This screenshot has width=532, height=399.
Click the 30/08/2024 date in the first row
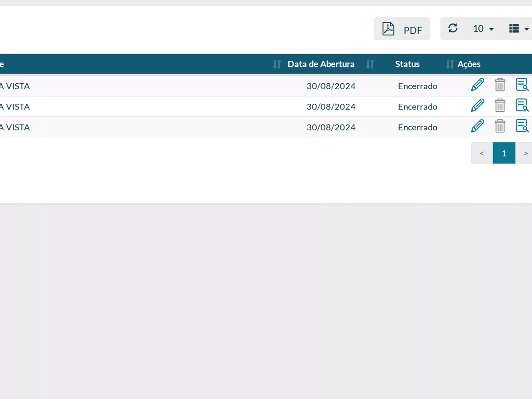[331, 86]
